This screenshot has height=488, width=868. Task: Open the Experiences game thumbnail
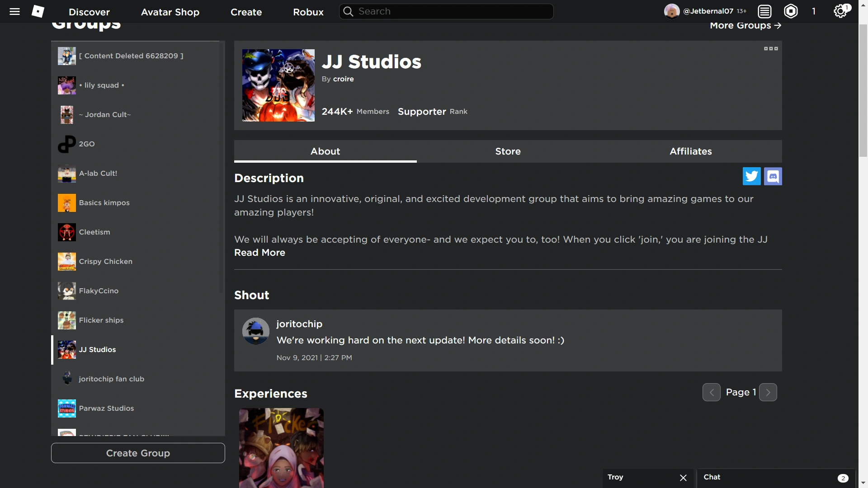pyautogui.click(x=281, y=447)
